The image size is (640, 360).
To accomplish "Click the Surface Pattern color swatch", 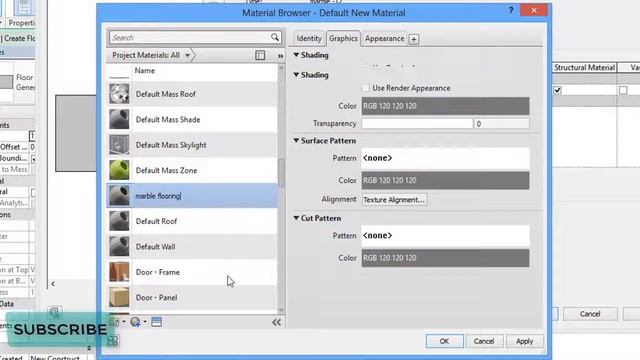I will [x=445, y=180].
